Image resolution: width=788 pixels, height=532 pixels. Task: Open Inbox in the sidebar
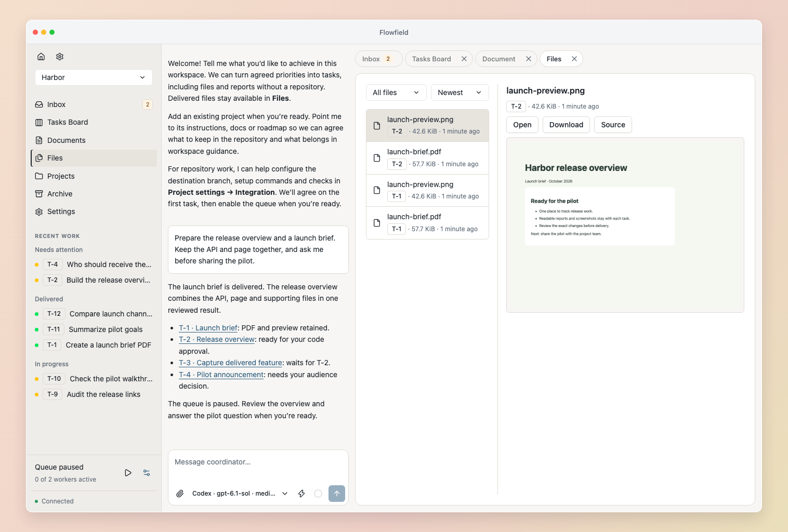pos(94,104)
